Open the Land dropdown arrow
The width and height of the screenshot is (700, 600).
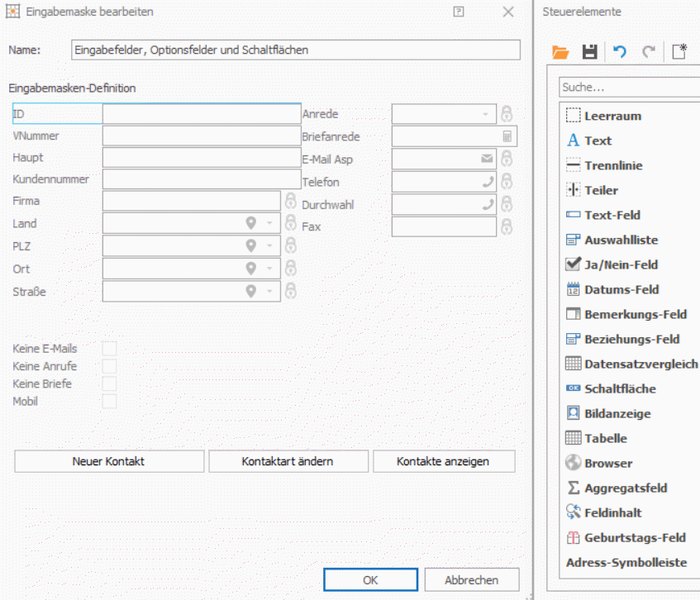[269, 223]
